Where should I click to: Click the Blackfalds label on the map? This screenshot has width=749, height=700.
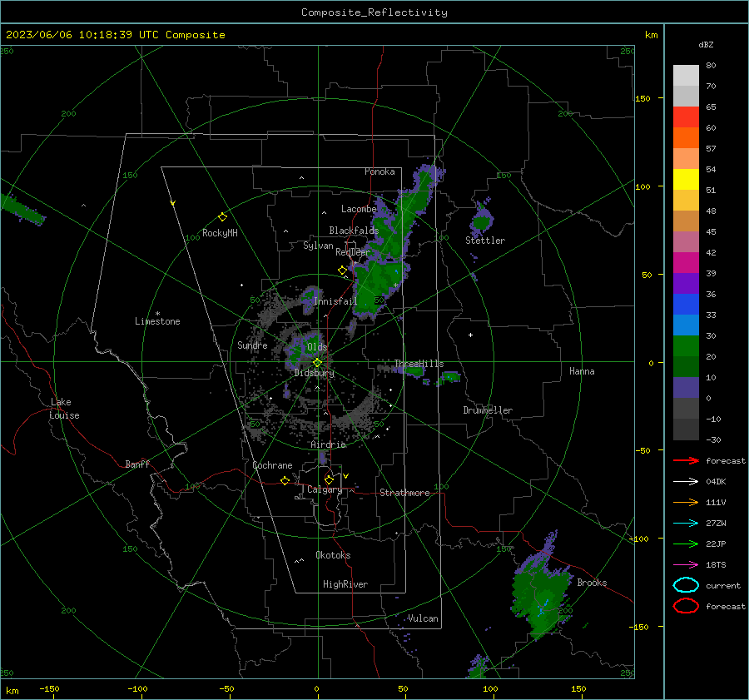[354, 231]
